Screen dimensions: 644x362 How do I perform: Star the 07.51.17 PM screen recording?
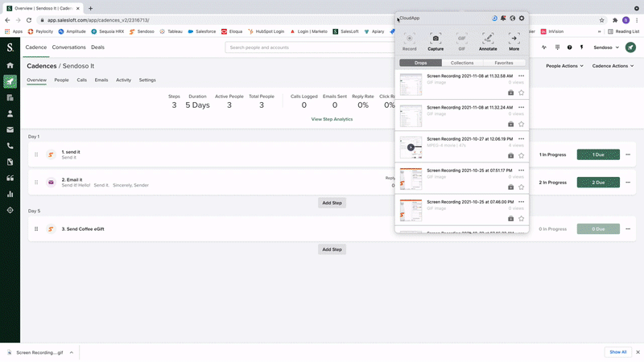tap(522, 187)
